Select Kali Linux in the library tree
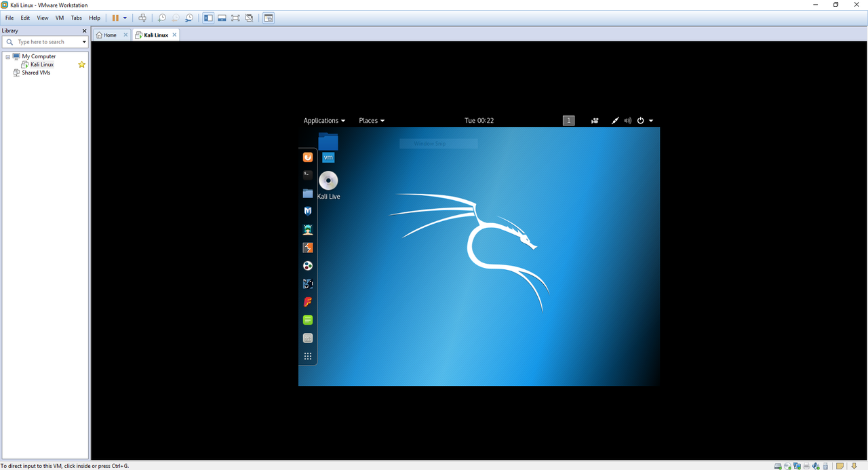This screenshot has height=470, width=868. pyautogui.click(x=42, y=64)
